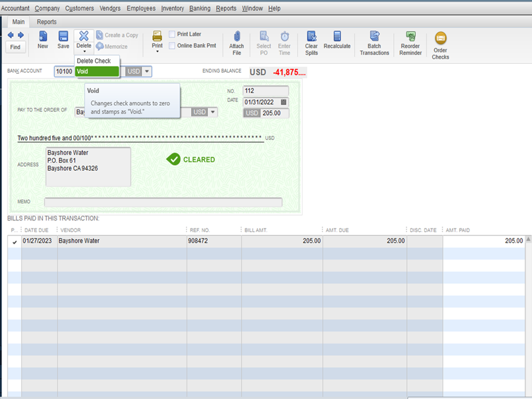Click the Attach File paperclip
This screenshot has width=532, height=399.
[237, 36]
